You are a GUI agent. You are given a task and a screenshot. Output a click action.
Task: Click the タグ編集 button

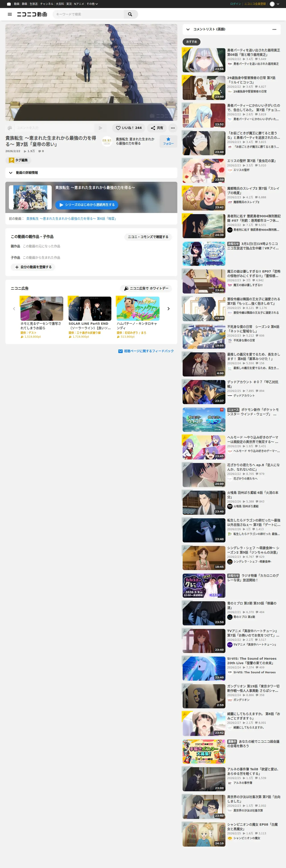click(18, 160)
